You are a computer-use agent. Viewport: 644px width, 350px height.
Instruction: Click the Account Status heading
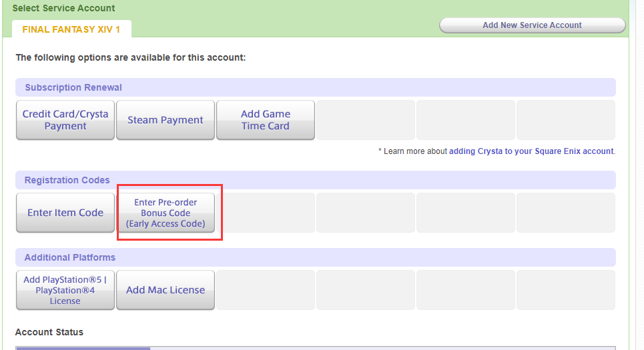(x=49, y=332)
